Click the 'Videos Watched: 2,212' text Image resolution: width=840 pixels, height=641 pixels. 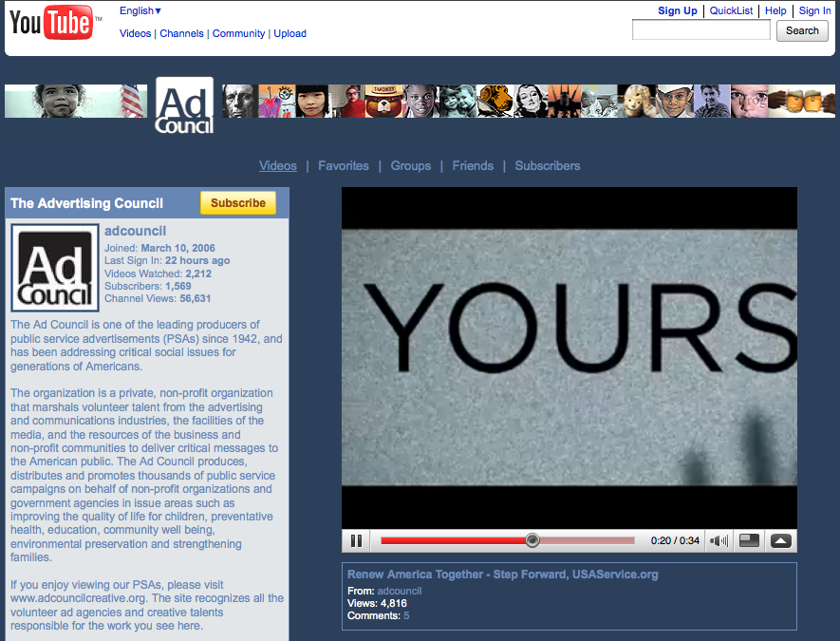tap(159, 273)
